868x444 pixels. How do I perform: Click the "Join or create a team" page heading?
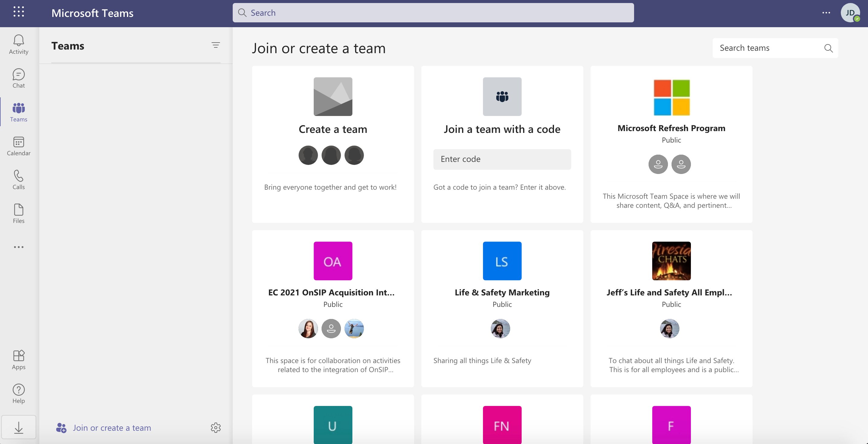tap(319, 49)
